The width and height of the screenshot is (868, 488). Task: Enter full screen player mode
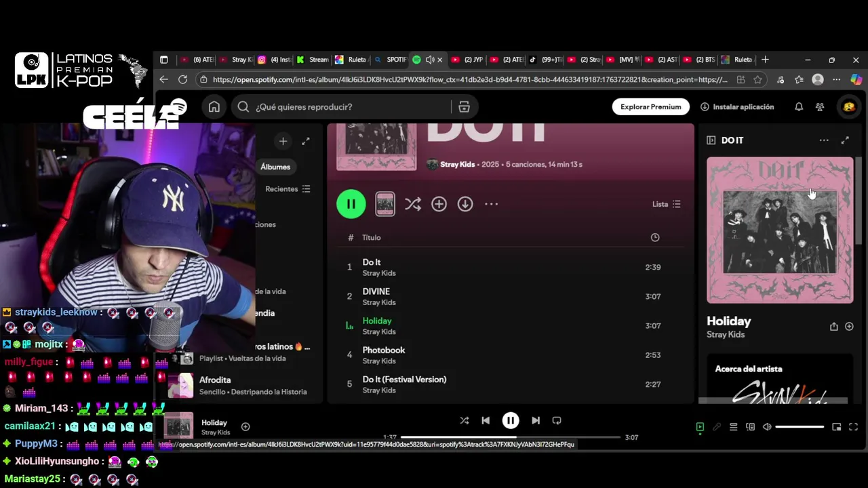[x=853, y=427]
